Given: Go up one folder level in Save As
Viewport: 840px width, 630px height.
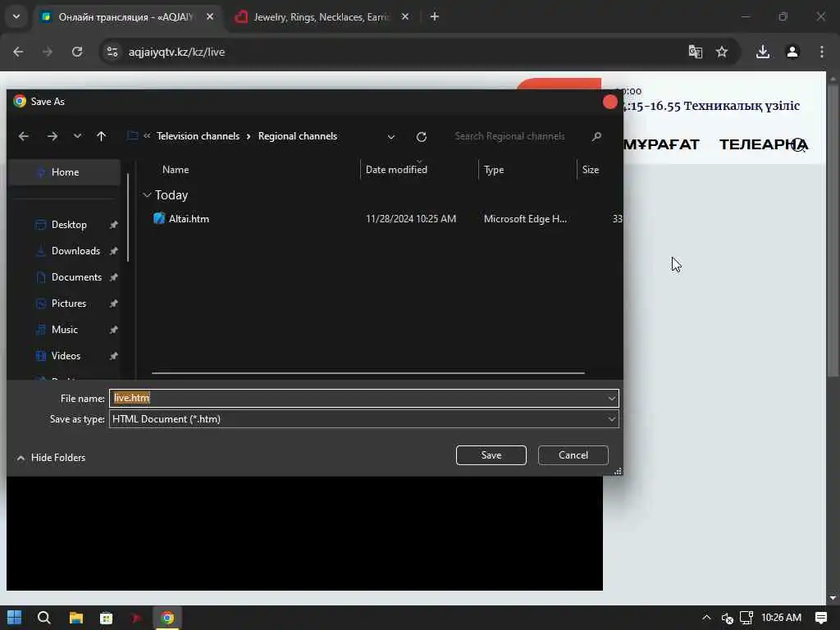Looking at the screenshot, I should coord(101,136).
